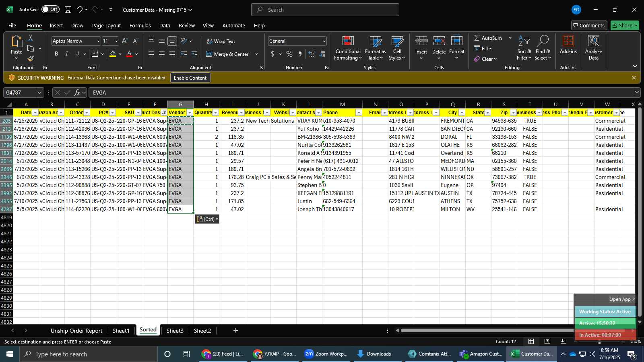This screenshot has width=644, height=362.
Task: Click the Search box in title bar
Action: [325, 10]
